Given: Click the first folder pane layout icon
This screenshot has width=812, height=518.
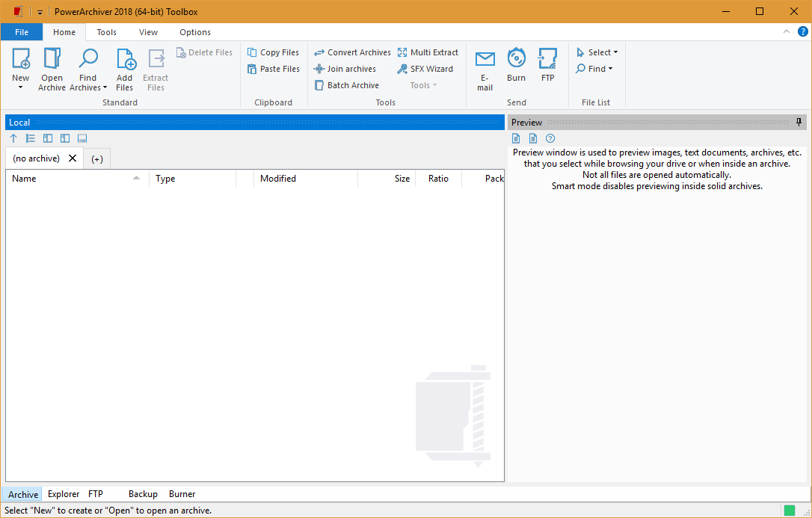Looking at the screenshot, I should pyautogui.click(x=48, y=138).
